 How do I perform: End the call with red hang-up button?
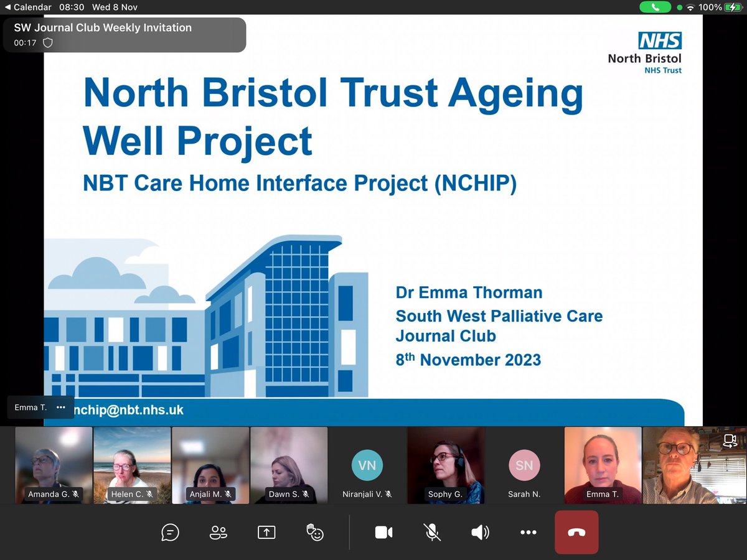(576, 533)
